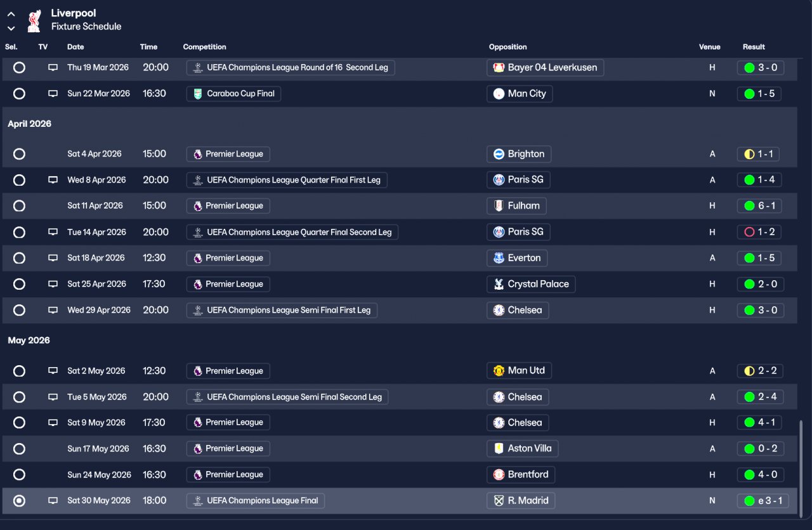Select the Fulham fixture radio button
This screenshot has width=812, height=530.
point(20,206)
